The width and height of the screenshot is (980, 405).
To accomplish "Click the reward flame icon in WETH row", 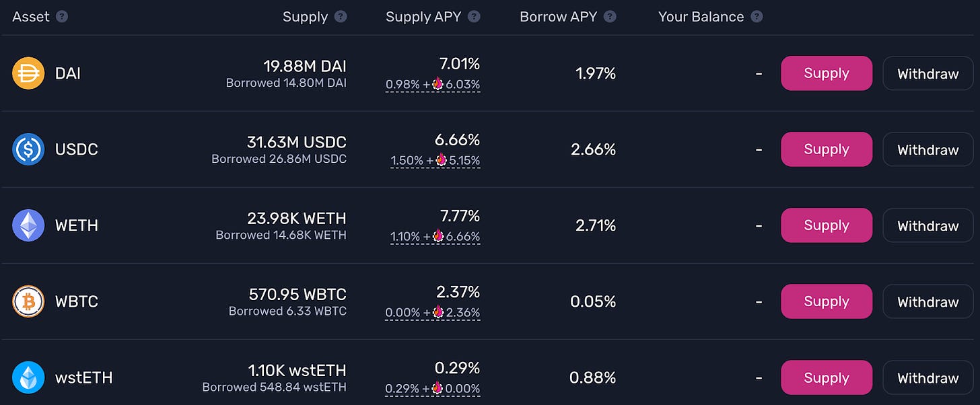I will pos(438,236).
